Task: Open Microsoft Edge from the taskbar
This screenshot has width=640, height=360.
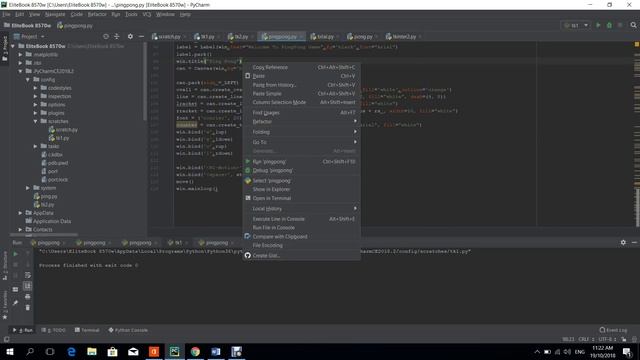Action: [71, 351]
